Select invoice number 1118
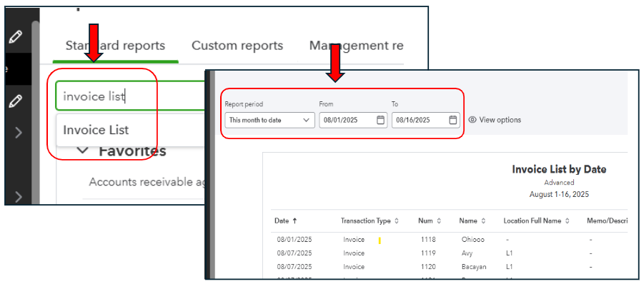 tap(428, 240)
